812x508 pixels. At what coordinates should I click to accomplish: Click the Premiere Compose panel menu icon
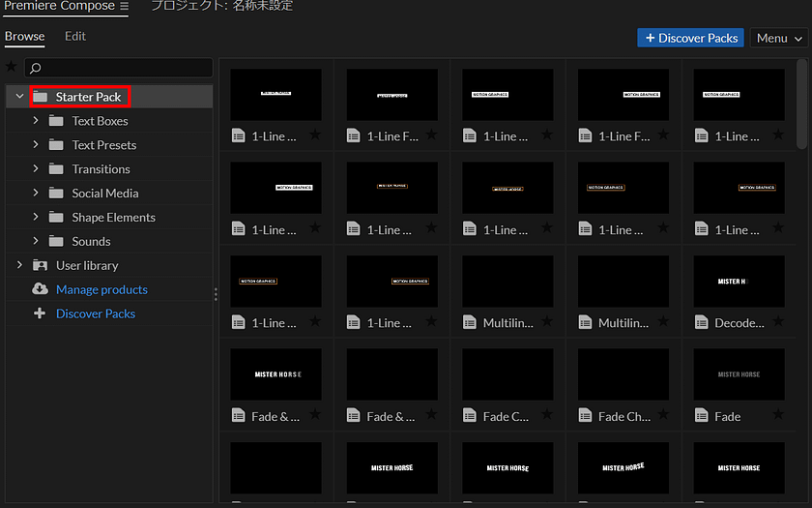tap(124, 6)
